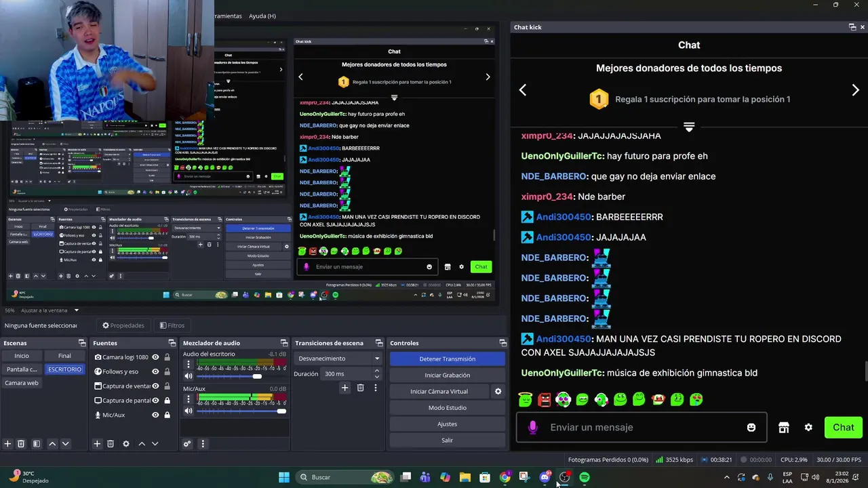Switch to ESCRITORIO scene
Viewport: 868px width, 488px height.
click(64, 369)
